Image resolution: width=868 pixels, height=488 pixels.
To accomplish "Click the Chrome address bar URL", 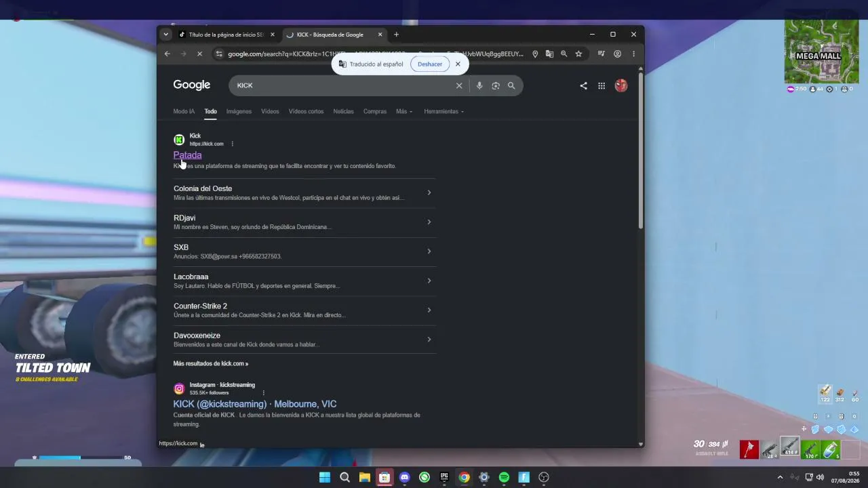I will [376, 54].
